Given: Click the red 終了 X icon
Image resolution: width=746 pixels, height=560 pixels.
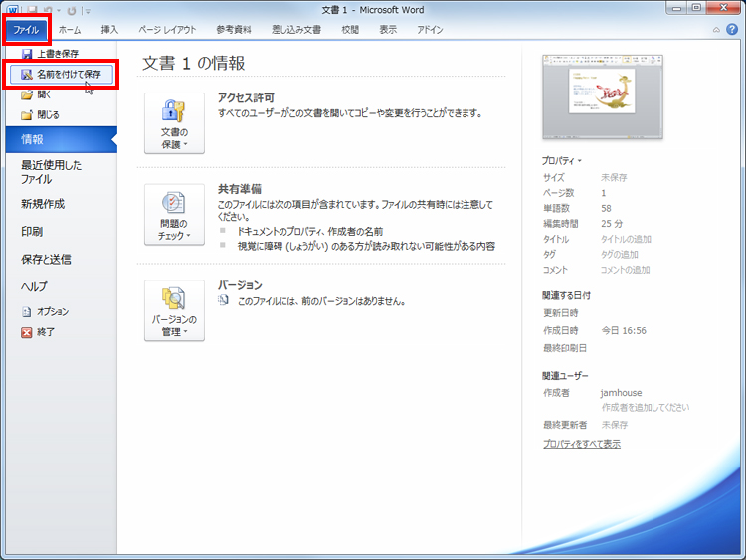Looking at the screenshot, I should click(27, 332).
